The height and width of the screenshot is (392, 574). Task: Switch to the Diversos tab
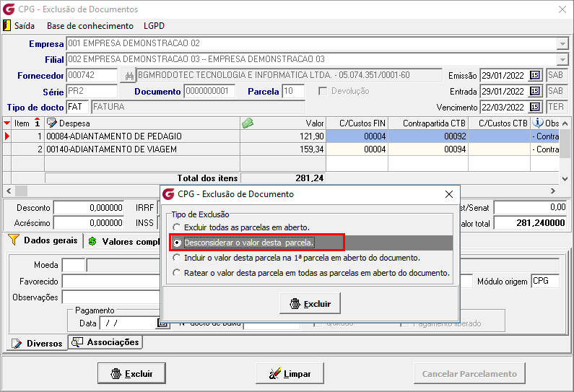tap(37, 344)
